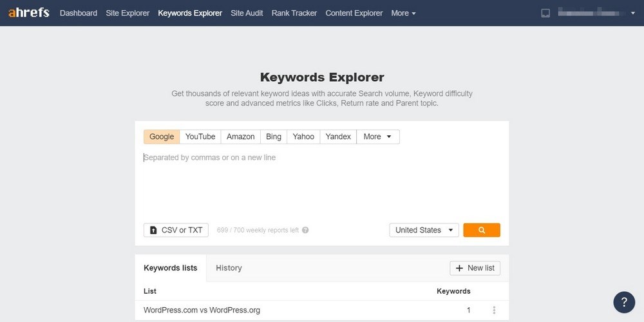
Task: Open the notifications inbox icon
Action: click(545, 13)
